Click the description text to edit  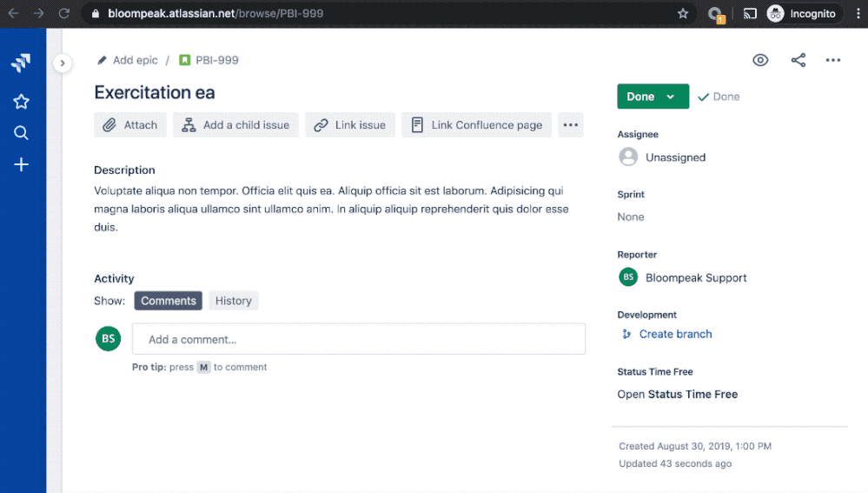coord(331,209)
